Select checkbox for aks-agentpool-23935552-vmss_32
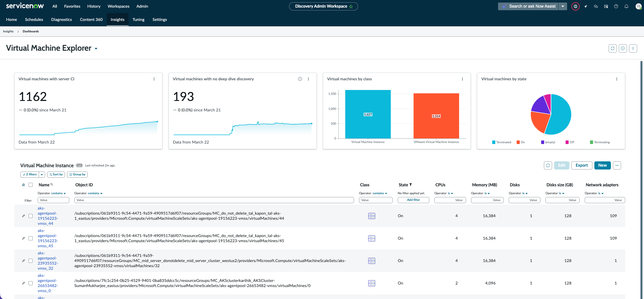Screen dimensions: 644x299 coord(31,261)
